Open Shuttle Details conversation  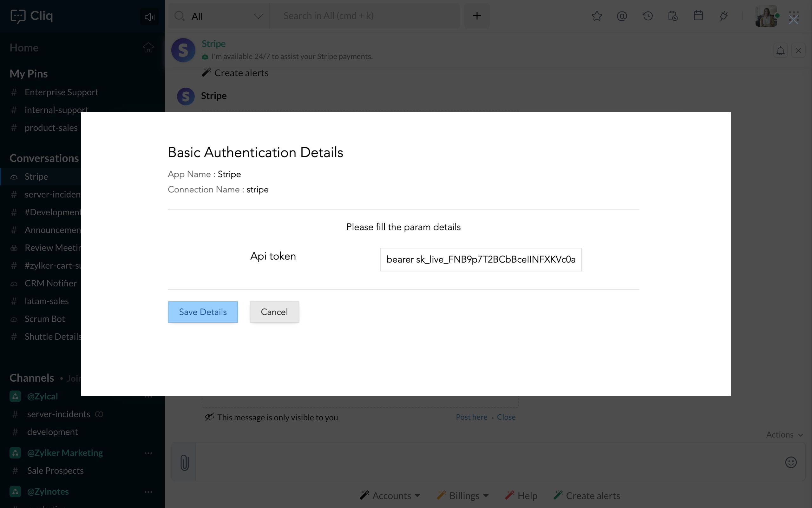tap(53, 337)
